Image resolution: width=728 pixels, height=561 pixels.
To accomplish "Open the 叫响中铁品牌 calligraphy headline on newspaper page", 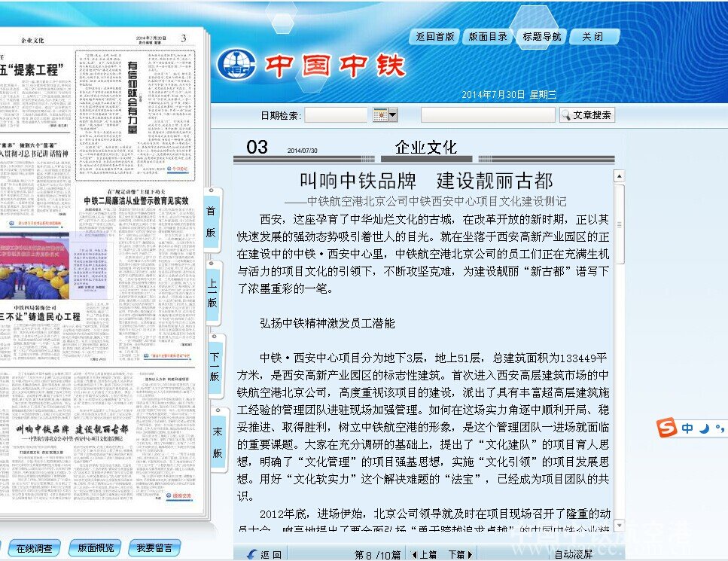I will point(72,428).
